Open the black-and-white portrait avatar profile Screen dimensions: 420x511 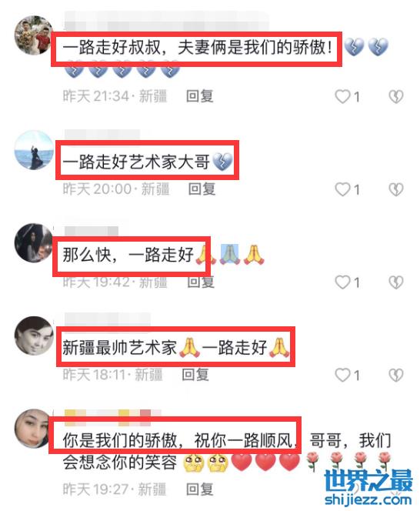[x=34, y=336]
